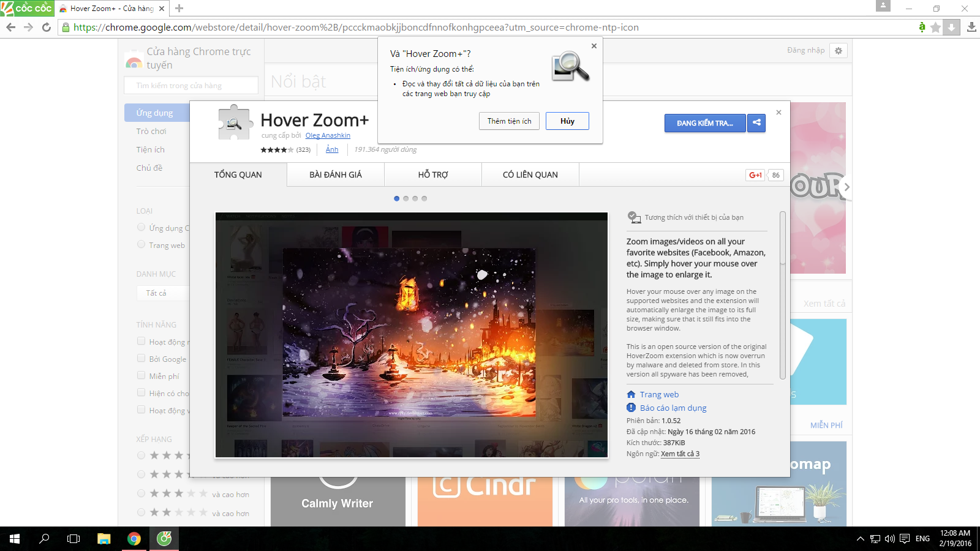Click the green padlock security icon
This screenshot has width=980, height=551.
coord(66,27)
